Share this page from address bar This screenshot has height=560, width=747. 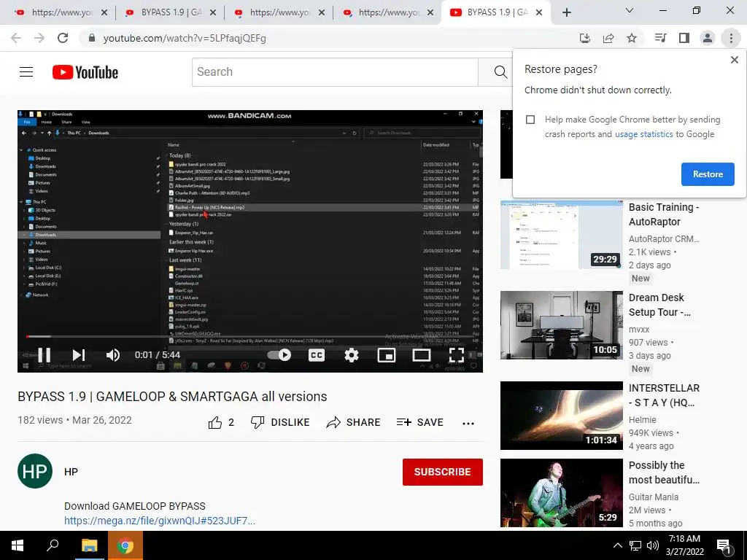(x=608, y=38)
